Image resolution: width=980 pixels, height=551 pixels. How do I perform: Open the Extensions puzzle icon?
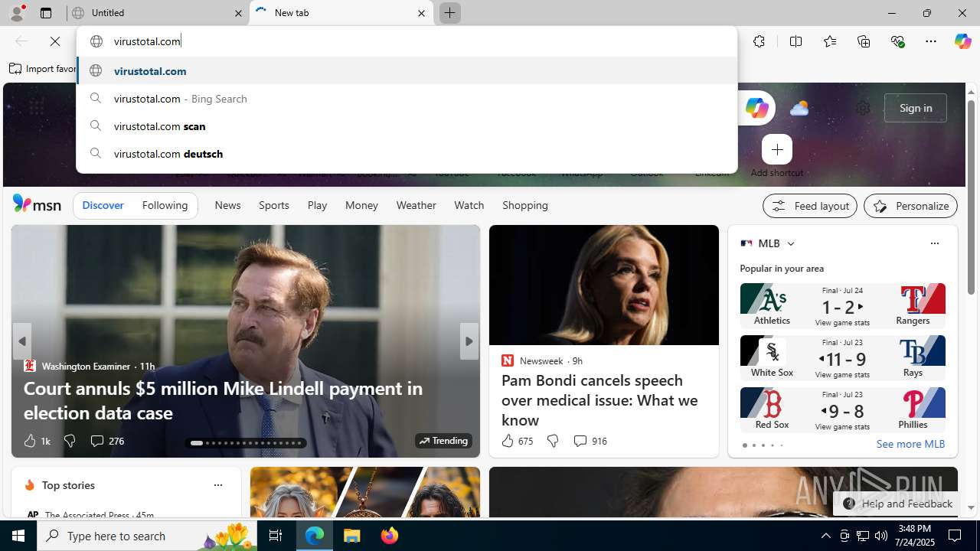(x=759, y=41)
